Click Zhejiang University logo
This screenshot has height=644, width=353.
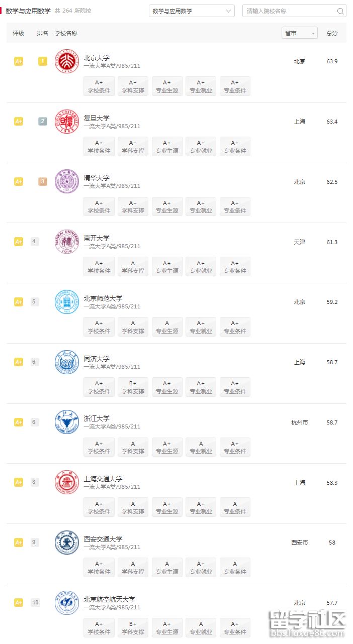click(x=67, y=422)
